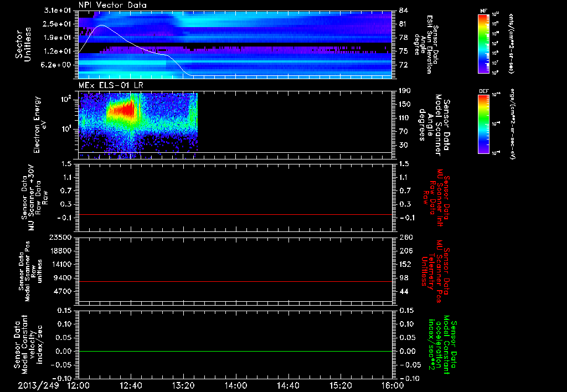
Task: Click the 'NF' label above color bar
Action: point(483,11)
